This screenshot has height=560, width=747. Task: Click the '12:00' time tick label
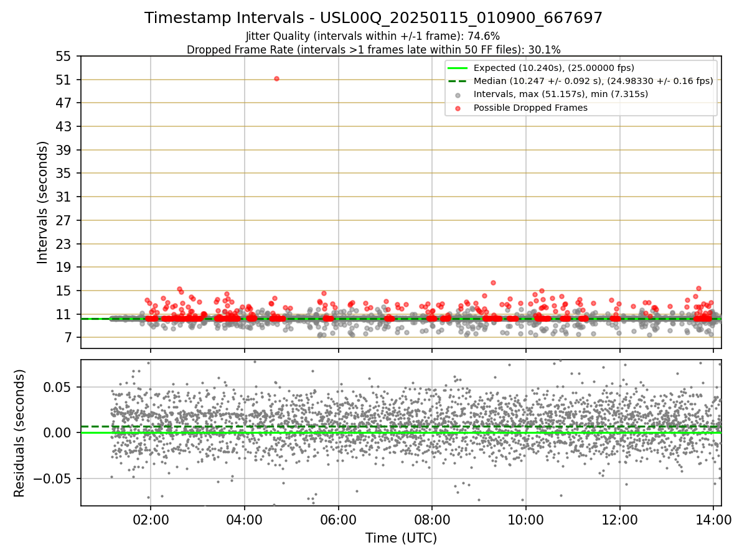coord(620,519)
